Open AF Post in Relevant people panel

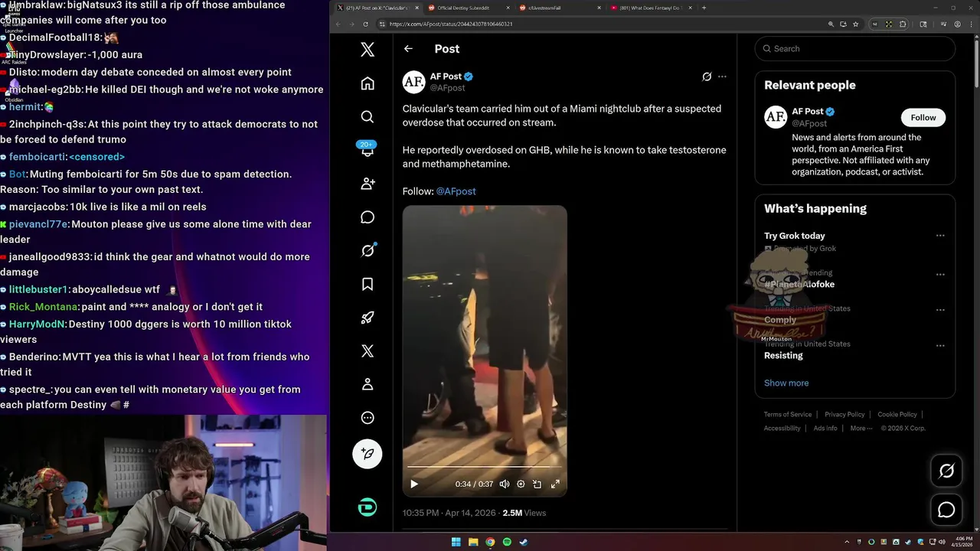(x=808, y=112)
